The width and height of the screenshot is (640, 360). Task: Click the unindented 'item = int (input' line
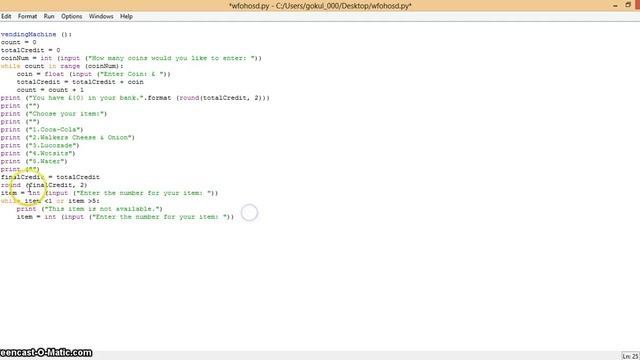pos(109,193)
